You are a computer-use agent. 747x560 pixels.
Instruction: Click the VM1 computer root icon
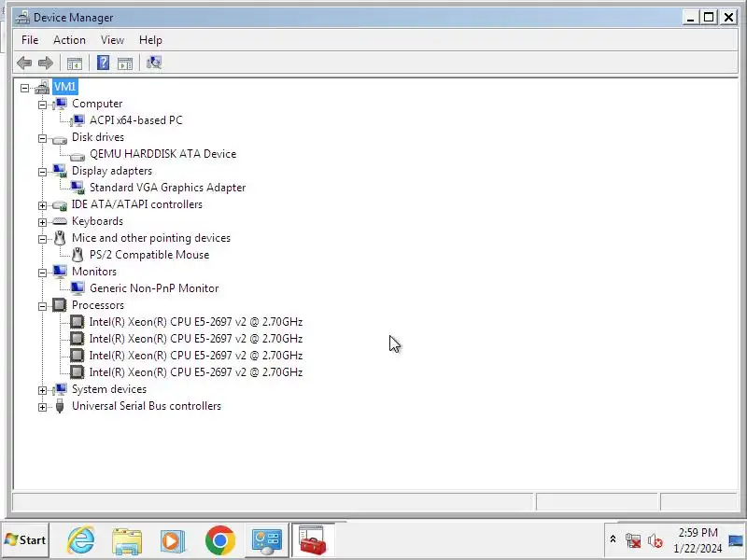42,87
